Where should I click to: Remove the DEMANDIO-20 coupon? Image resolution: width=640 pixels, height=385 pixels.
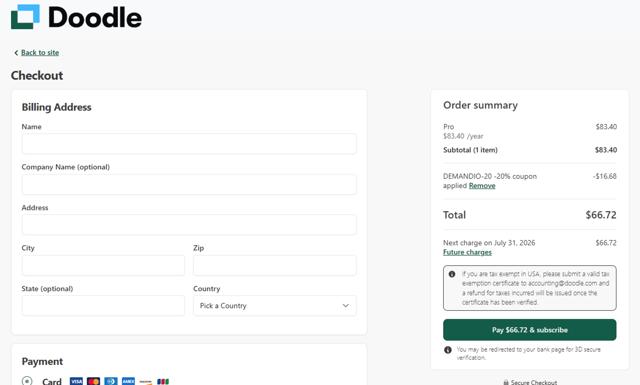(482, 186)
